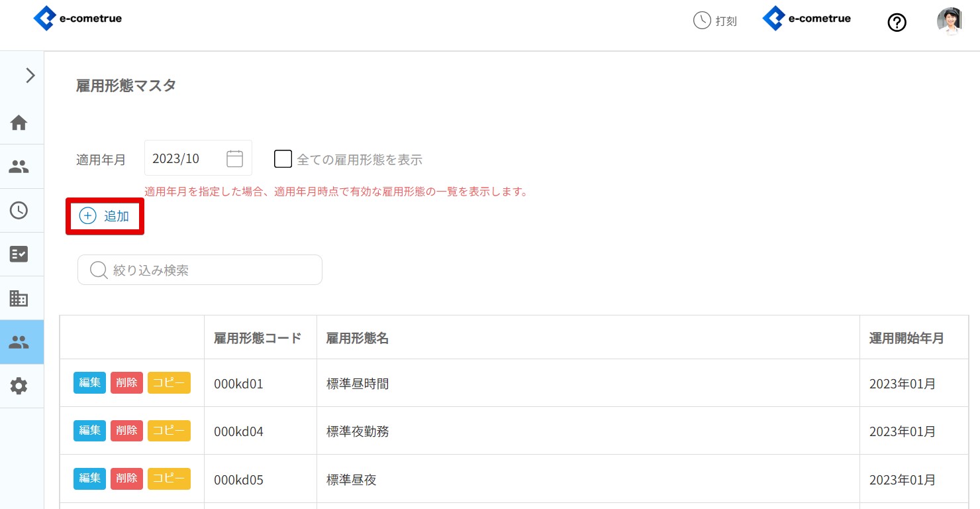Viewport: 980px width, 509px height.
Task: Open the checklist icon in sidebar
Action: (x=19, y=254)
